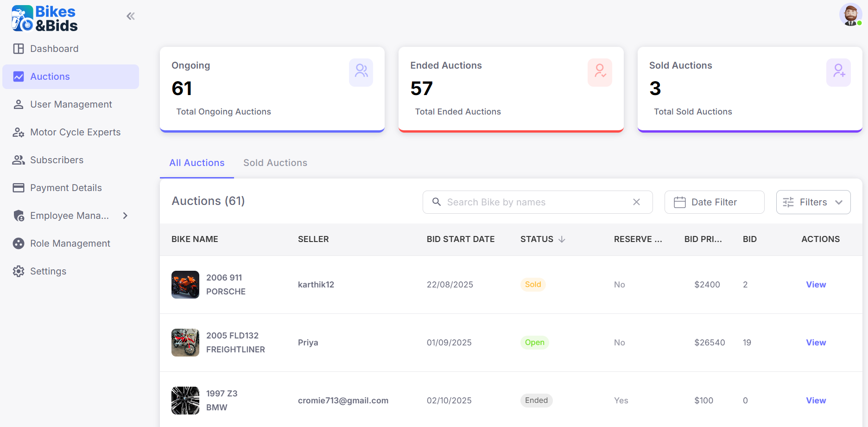Click the Settings gear icon in sidebar
This screenshot has height=427, width=868.
(19, 271)
